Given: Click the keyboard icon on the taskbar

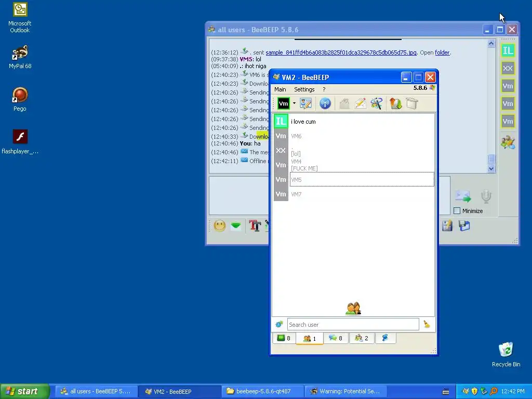Looking at the screenshot, I should [x=446, y=392].
